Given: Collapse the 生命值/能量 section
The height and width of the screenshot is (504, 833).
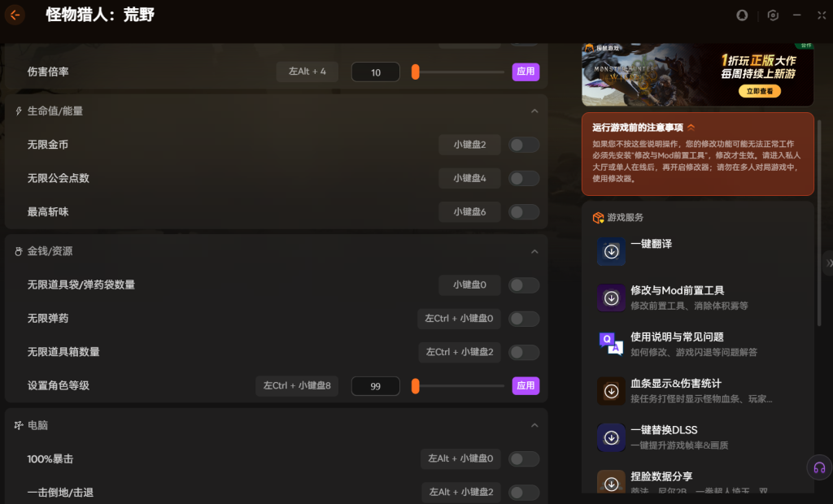Looking at the screenshot, I should click(534, 111).
